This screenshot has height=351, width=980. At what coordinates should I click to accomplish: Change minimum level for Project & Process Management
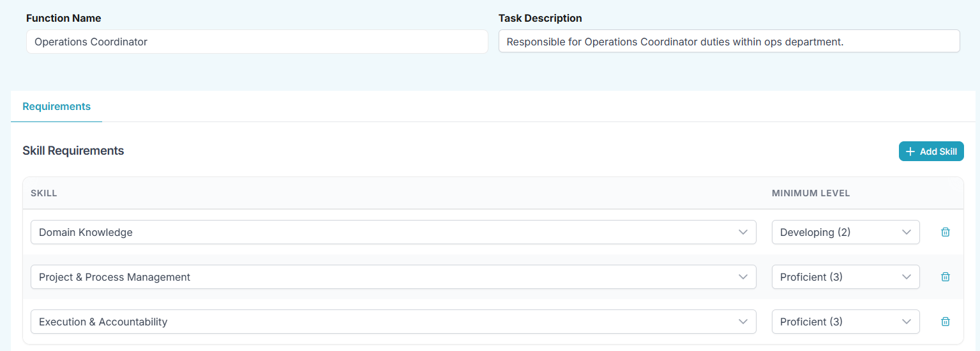point(845,277)
